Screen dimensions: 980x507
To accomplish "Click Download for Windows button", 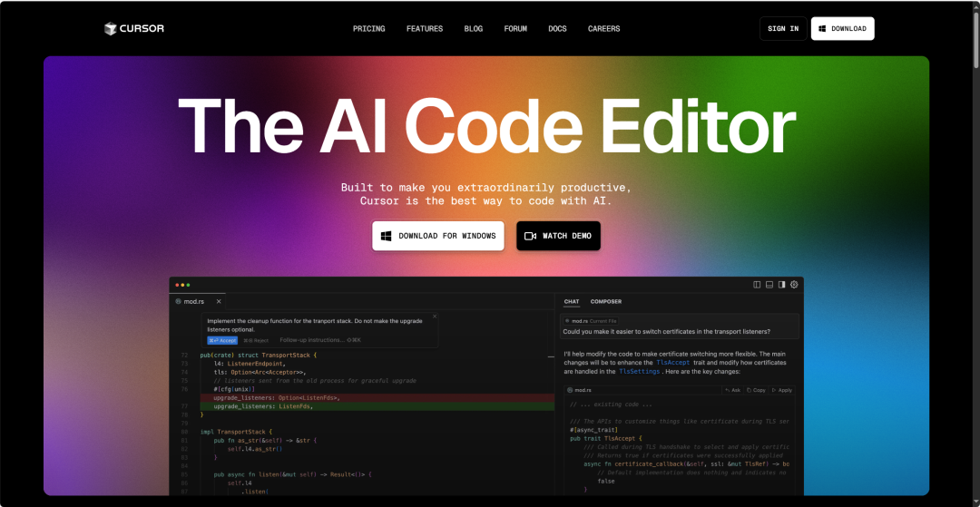I will click(x=438, y=236).
